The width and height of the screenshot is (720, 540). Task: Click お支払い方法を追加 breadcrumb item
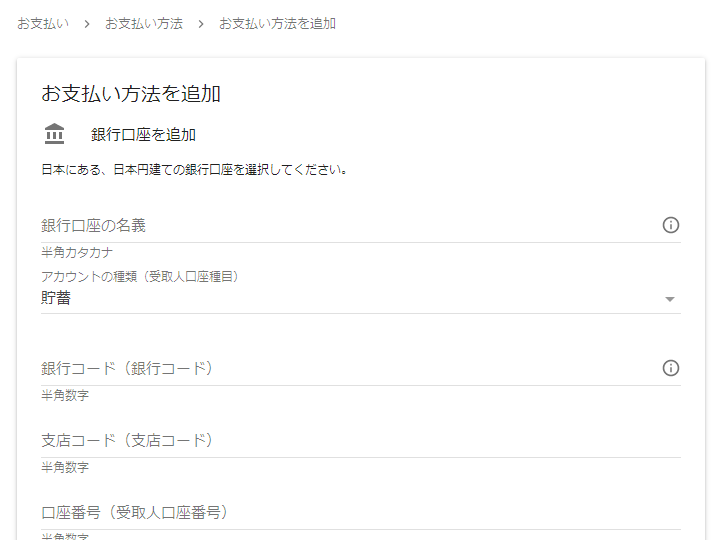tap(277, 23)
